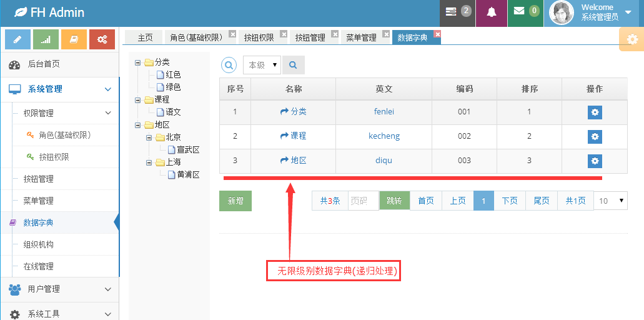Click the 北京 folder icon in tree

160,137
